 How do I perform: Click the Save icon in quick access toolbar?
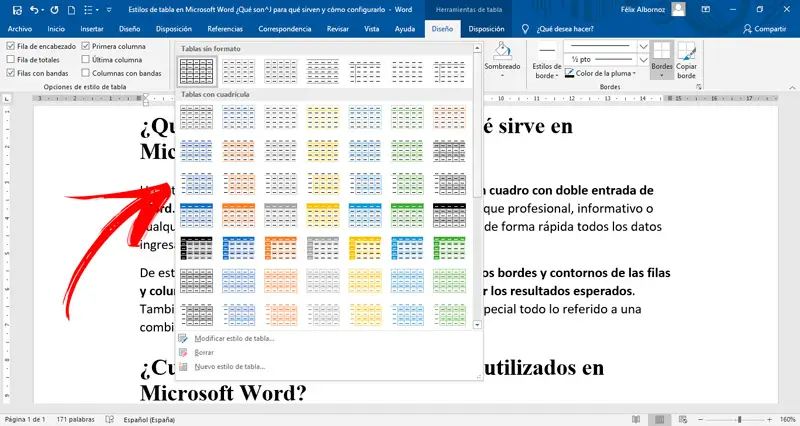coord(17,10)
